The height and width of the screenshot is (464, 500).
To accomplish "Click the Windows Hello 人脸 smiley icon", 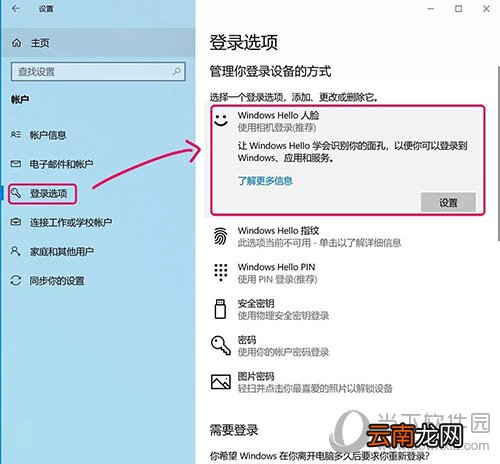I will click(x=221, y=120).
